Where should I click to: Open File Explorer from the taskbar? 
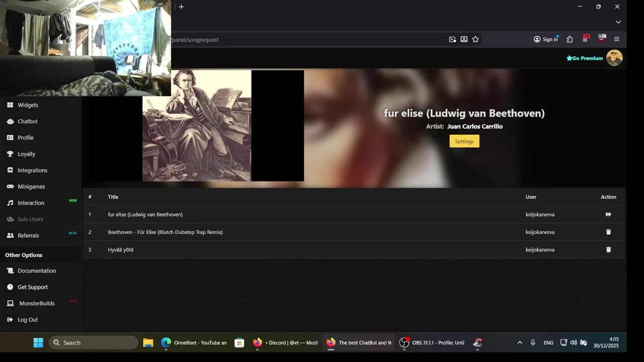(x=148, y=342)
